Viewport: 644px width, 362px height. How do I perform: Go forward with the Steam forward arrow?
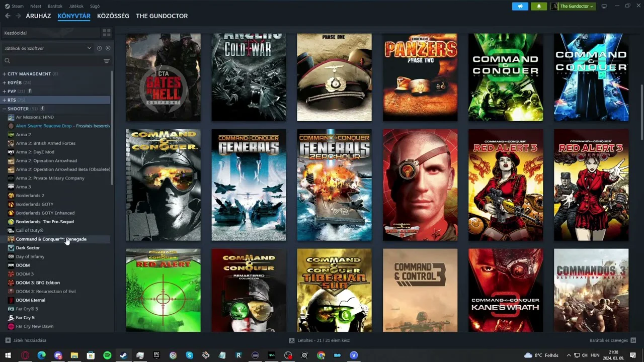(x=18, y=16)
